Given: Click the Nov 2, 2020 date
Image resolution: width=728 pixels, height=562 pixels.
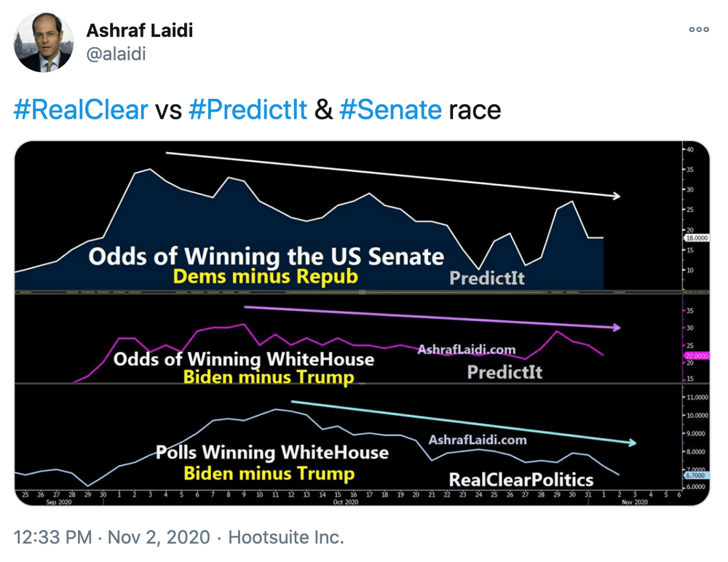Looking at the screenshot, I should coord(159,537).
